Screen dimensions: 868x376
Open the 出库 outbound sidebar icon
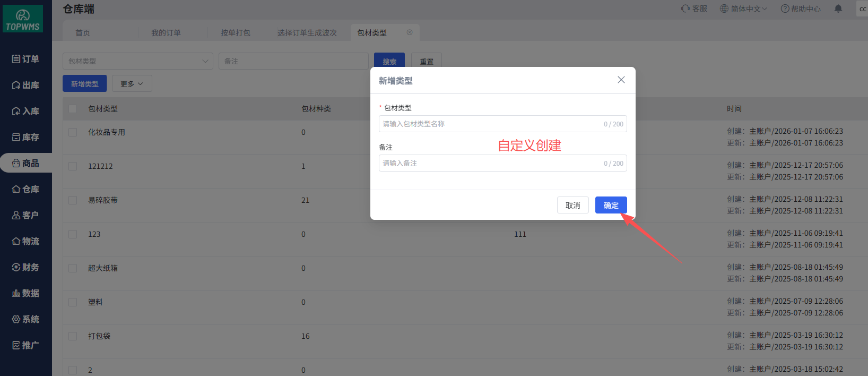click(16, 85)
